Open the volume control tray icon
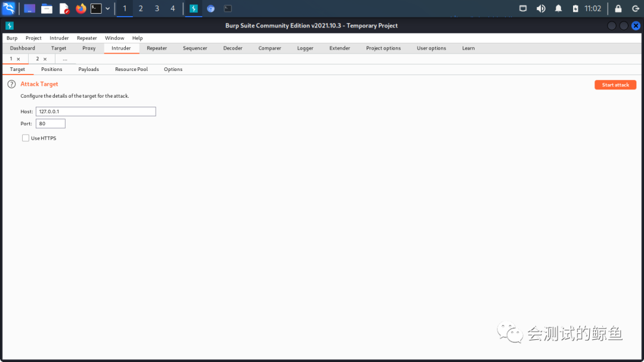This screenshot has height=362, width=644. click(541, 8)
